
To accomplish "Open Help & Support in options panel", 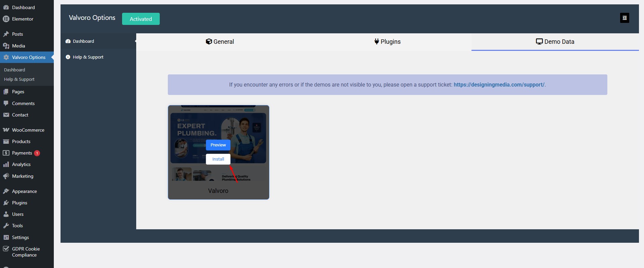I will [x=88, y=57].
